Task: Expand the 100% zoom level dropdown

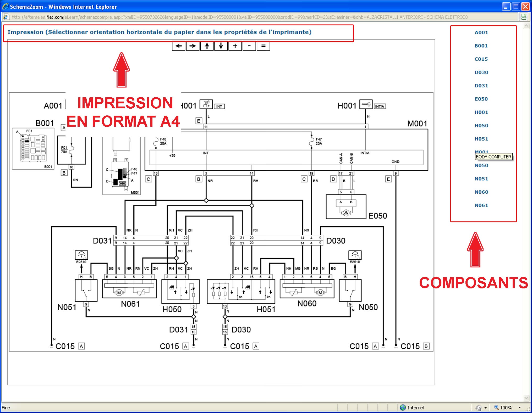Action: 520,408
